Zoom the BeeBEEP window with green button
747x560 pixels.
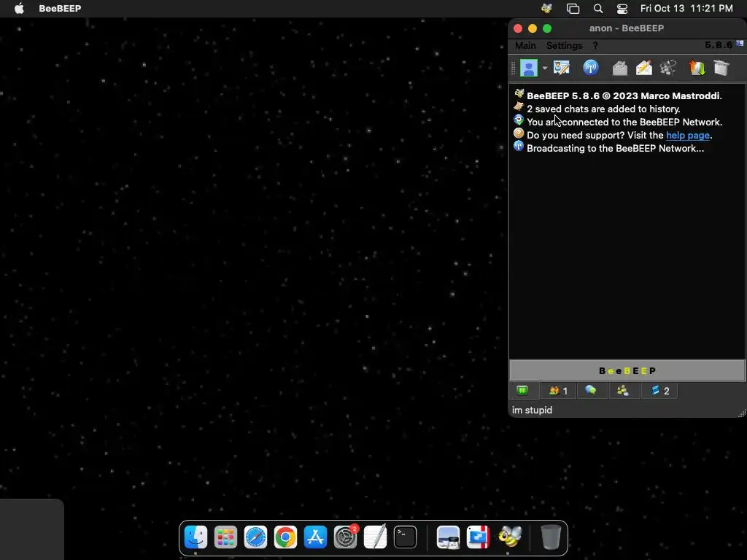547,28
